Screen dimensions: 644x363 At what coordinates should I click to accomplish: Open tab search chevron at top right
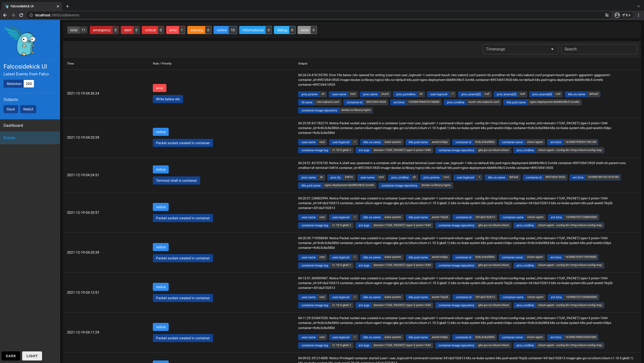pyautogui.click(x=638, y=6)
